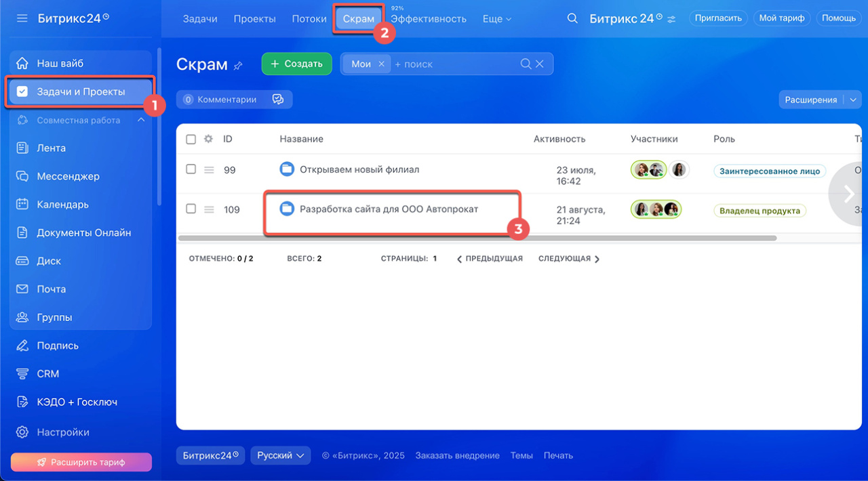
Task: Expand the Еще menu in top navigation
Action: pos(497,19)
